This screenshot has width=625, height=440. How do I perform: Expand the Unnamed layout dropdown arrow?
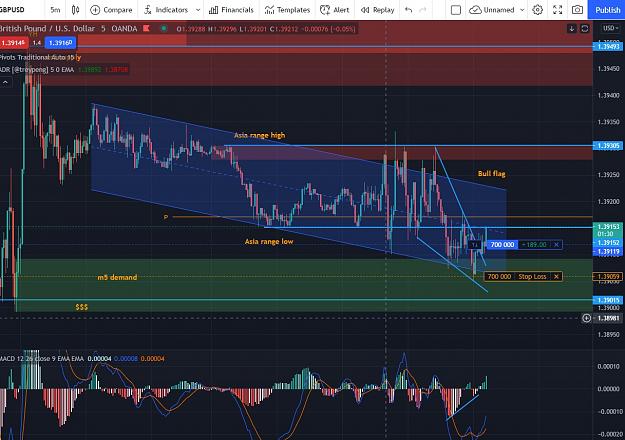pyautogui.click(x=522, y=10)
